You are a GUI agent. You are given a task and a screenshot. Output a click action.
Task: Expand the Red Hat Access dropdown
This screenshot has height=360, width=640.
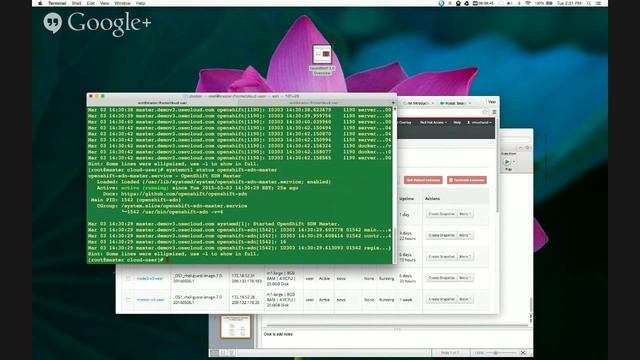(433, 122)
